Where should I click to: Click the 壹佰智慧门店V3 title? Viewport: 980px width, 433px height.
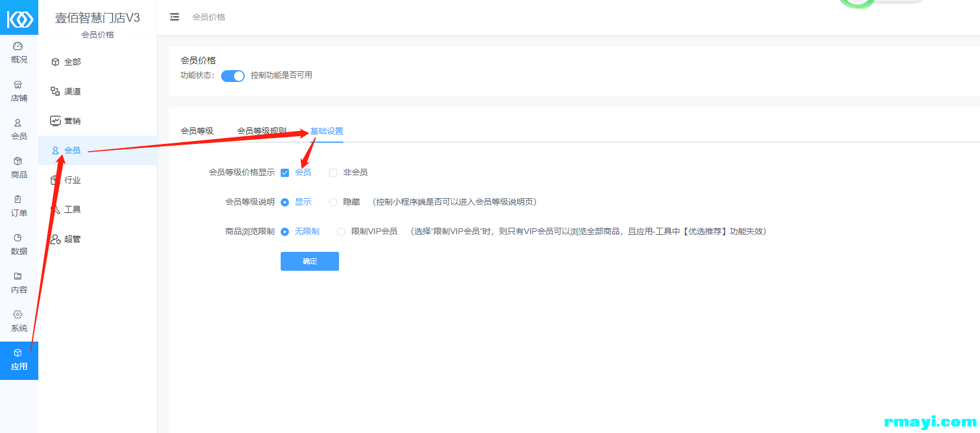pyautogui.click(x=97, y=18)
